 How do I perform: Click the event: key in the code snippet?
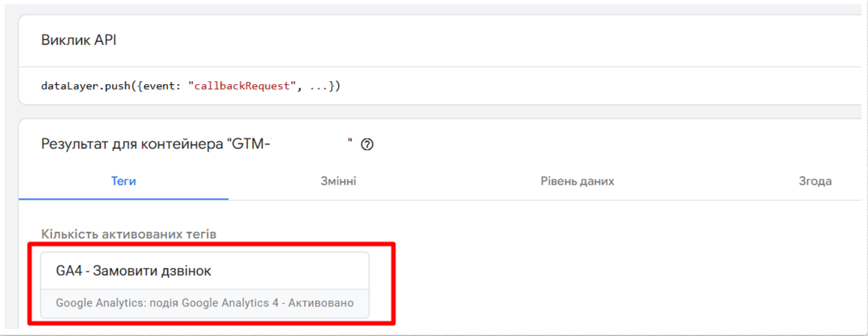[x=165, y=86]
